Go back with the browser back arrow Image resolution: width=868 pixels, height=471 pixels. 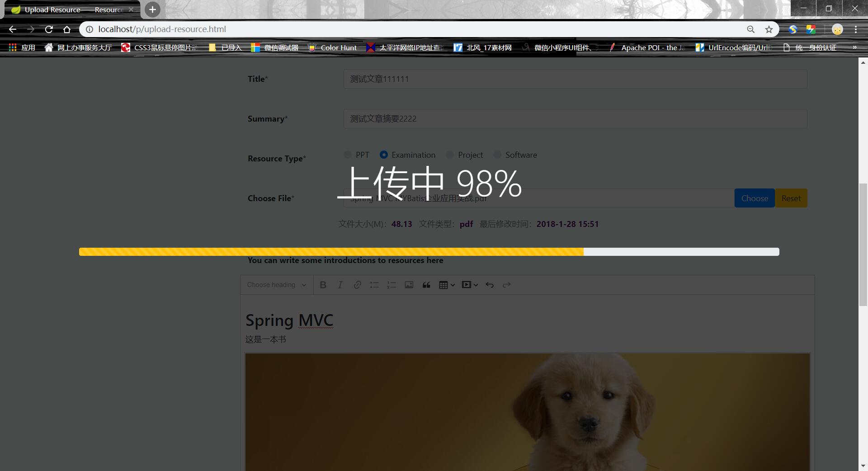pyautogui.click(x=13, y=29)
